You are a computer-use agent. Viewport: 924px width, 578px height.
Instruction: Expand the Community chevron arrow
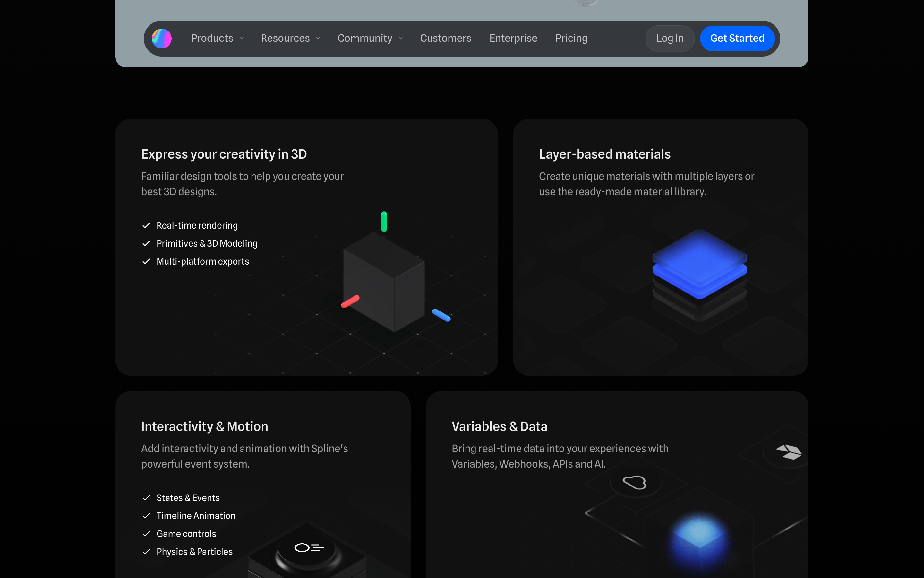(400, 38)
